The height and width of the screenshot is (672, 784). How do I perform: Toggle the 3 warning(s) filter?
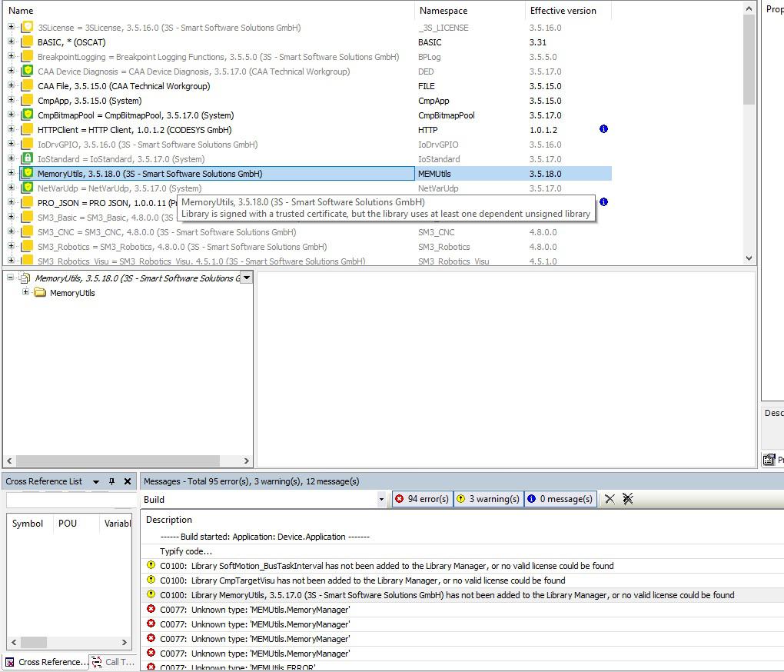tap(488, 499)
